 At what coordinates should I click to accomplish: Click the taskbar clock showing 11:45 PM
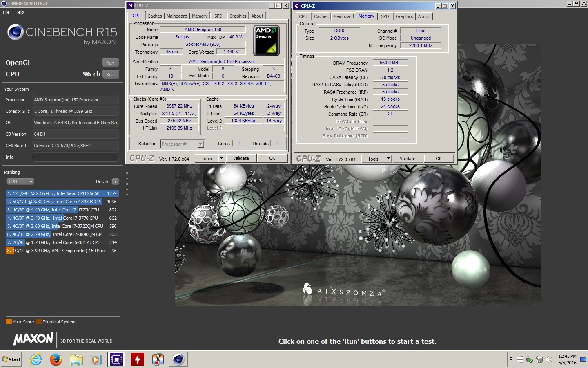[x=567, y=359]
